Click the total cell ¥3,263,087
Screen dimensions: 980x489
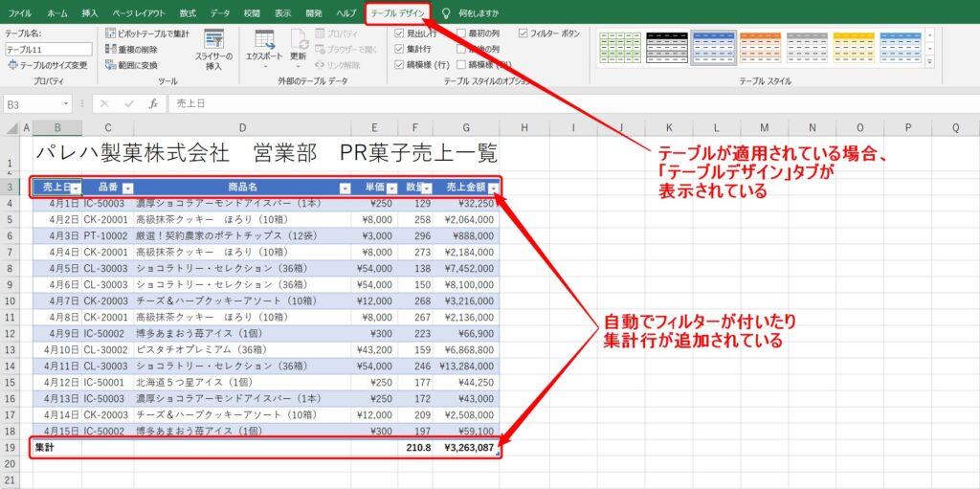point(466,448)
